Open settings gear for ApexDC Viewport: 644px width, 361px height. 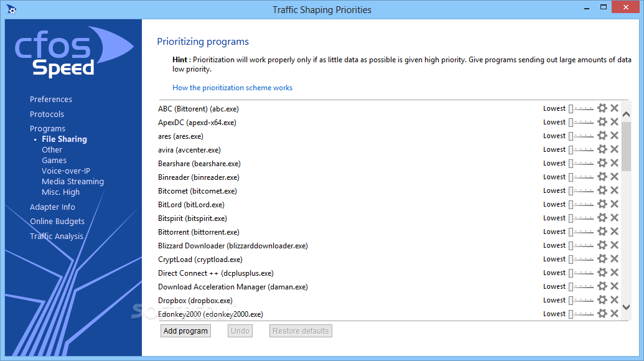(x=602, y=121)
